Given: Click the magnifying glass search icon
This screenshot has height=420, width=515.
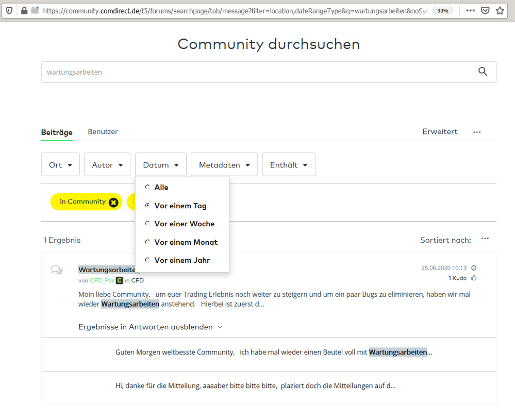Looking at the screenshot, I should (483, 72).
